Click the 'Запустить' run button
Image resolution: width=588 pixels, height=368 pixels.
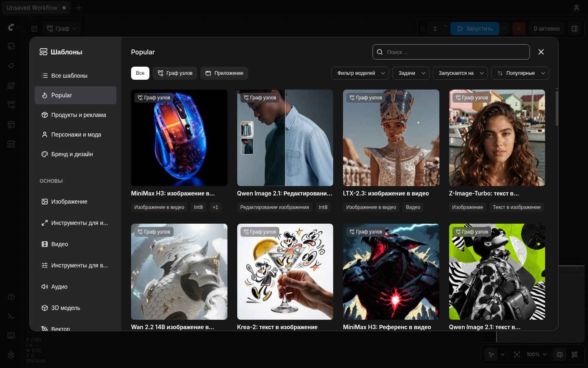[475, 29]
